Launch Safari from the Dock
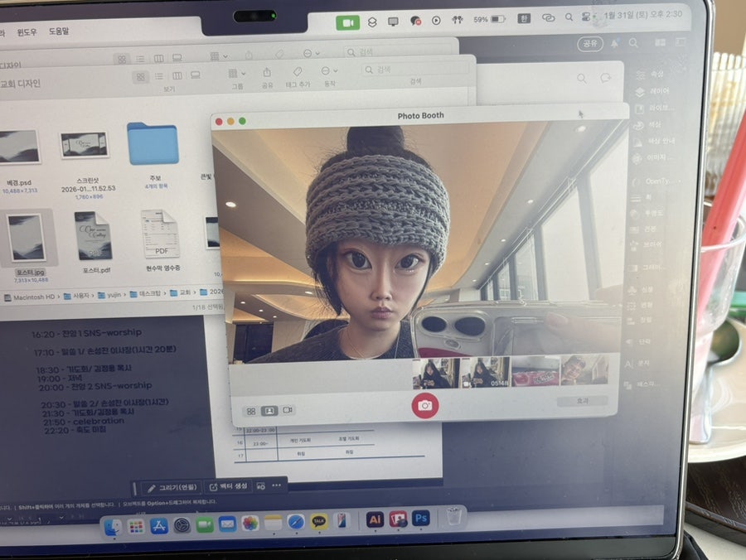The height and width of the screenshot is (560, 746). 296,523
